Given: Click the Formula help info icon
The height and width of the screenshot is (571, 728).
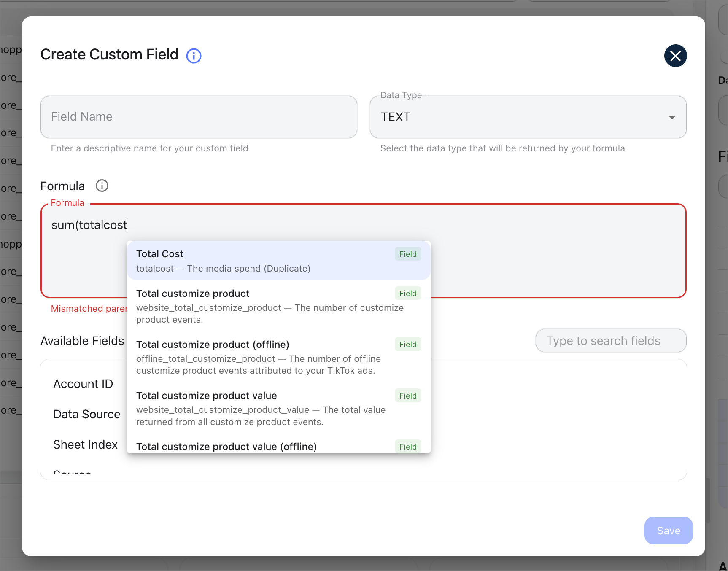Looking at the screenshot, I should [x=102, y=186].
